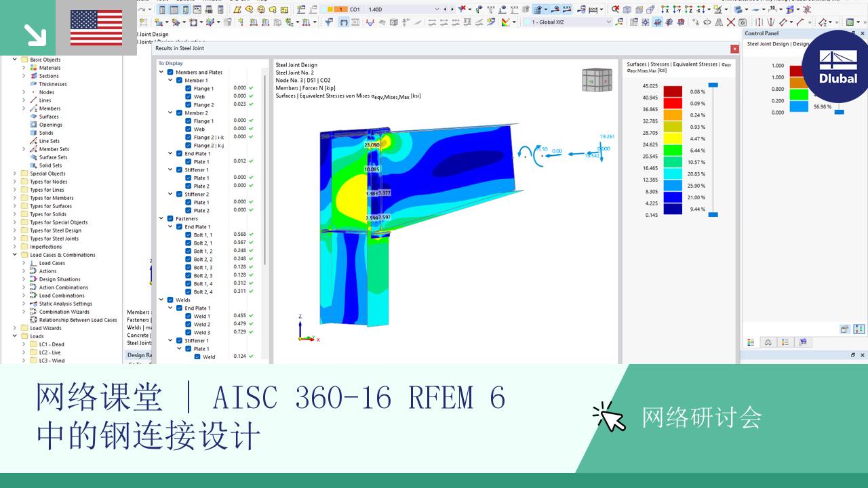Expand the Types for Steel Joints folder
Viewport: 868px width, 488px height.
click(15, 239)
